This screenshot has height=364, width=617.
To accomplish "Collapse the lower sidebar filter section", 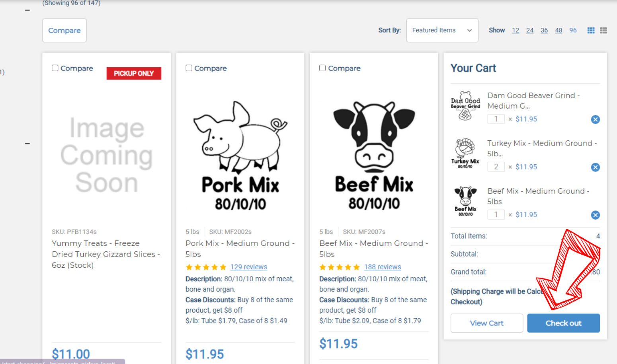I will 27,144.
